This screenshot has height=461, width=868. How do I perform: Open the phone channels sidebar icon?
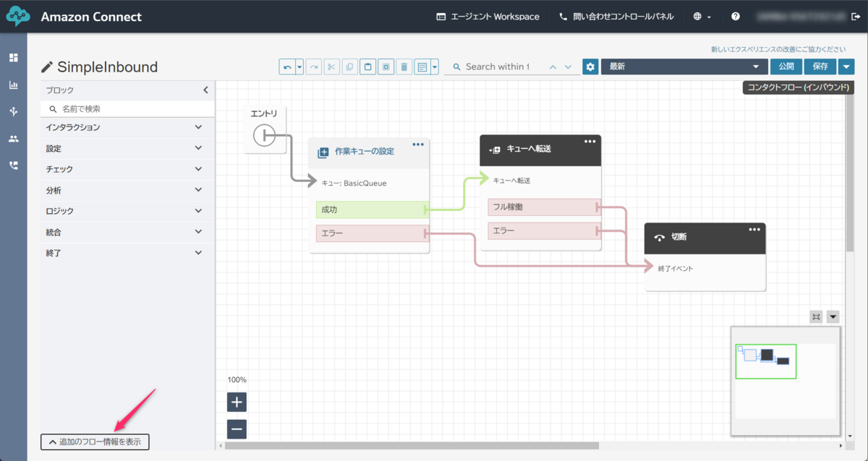point(14,165)
